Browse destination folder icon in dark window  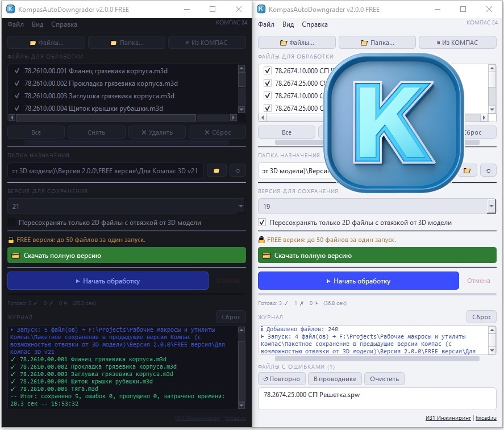[x=216, y=170]
